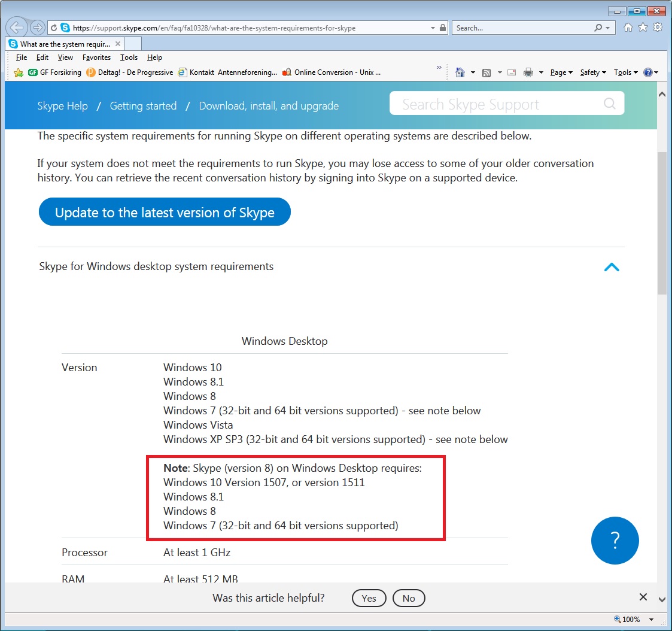
Task: Open Favorites with the star icon
Action: pos(643,28)
